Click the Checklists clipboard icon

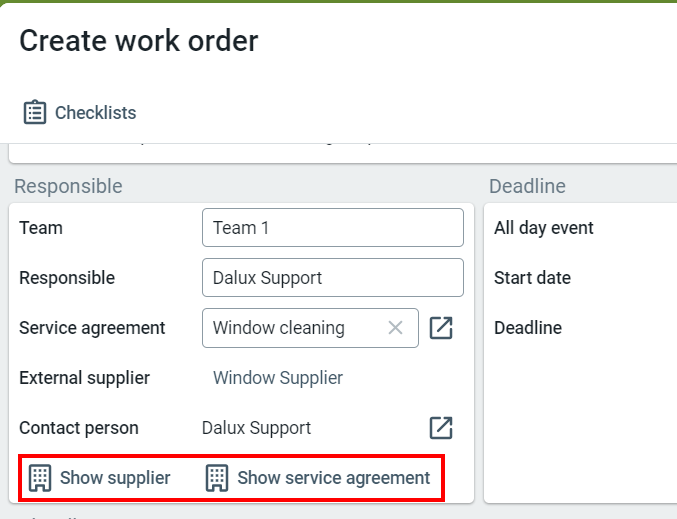pyautogui.click(x=35, y=112)
